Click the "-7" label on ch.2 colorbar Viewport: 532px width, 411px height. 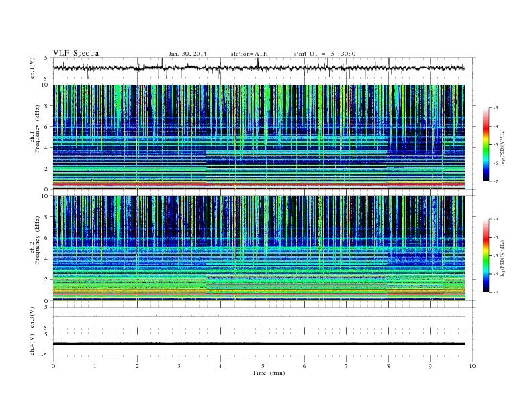(495, 292)
